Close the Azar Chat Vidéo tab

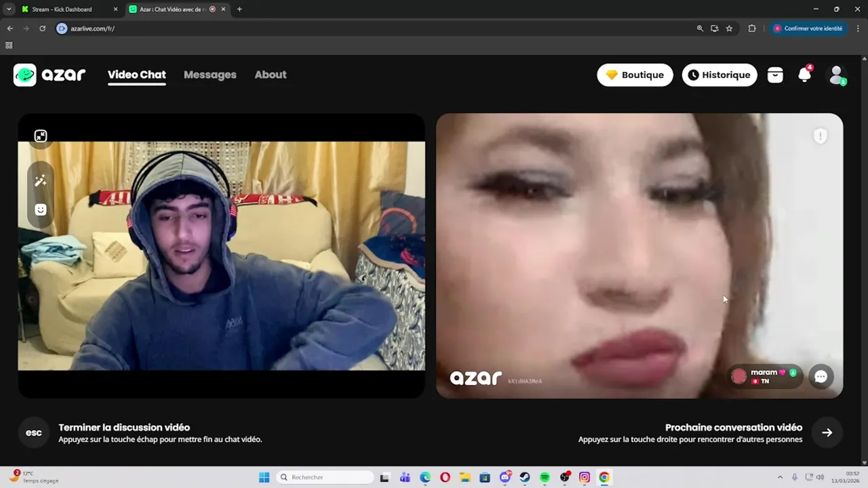[223, 9]
